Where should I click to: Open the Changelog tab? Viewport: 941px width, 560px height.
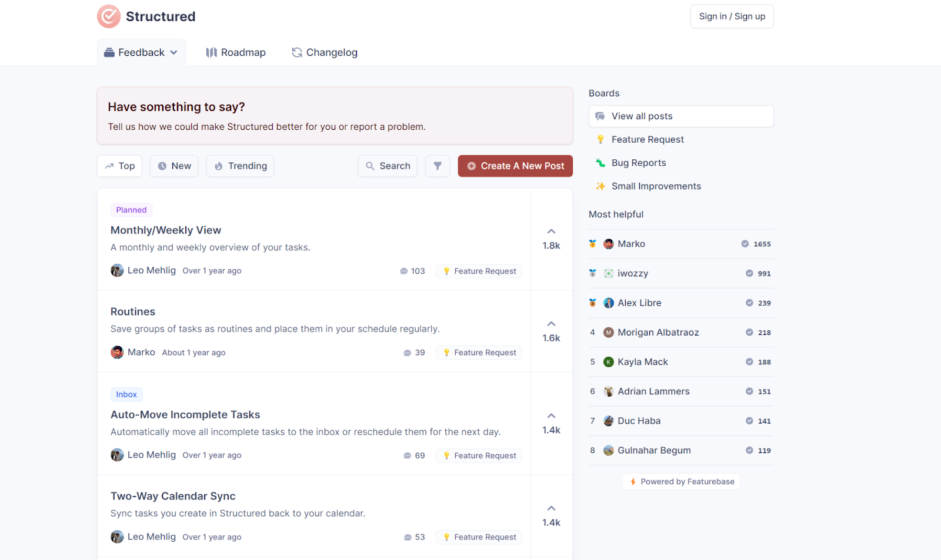325,52
